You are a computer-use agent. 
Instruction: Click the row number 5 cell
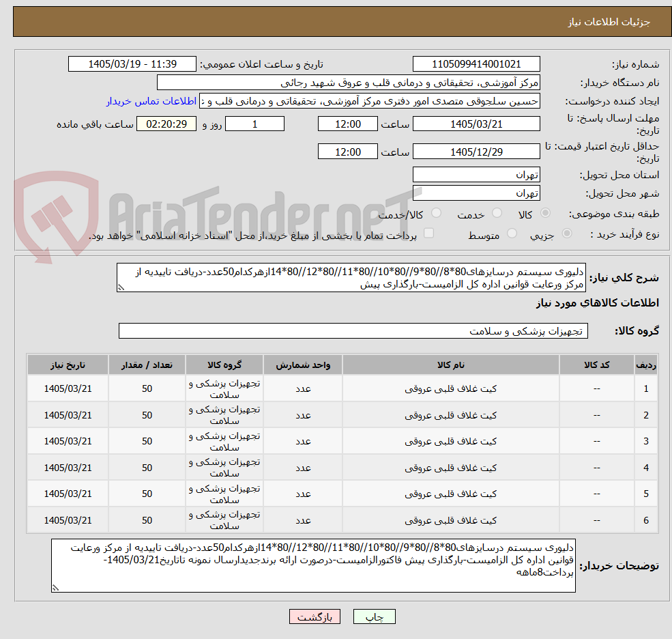646,494
